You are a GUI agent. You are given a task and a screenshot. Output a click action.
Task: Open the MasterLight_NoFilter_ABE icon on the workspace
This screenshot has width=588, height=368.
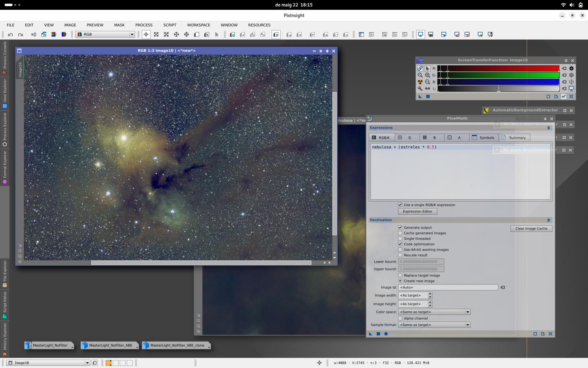tap(109, 345)
